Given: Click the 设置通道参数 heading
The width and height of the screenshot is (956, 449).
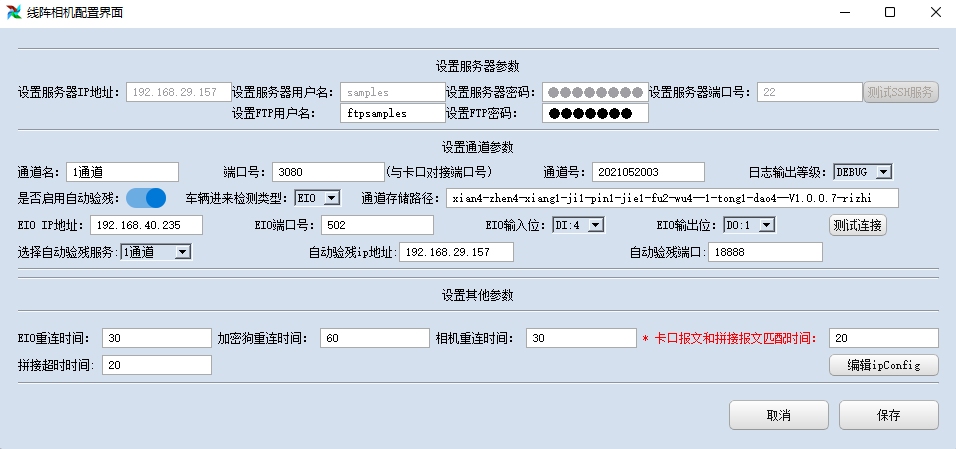Looking at the screenshot, I should coord(477,147).
